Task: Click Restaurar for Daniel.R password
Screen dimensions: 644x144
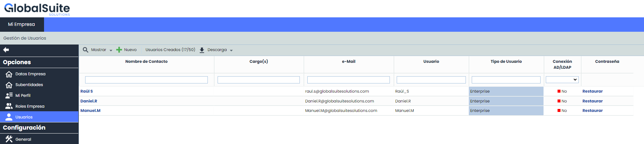Action: 592,101
